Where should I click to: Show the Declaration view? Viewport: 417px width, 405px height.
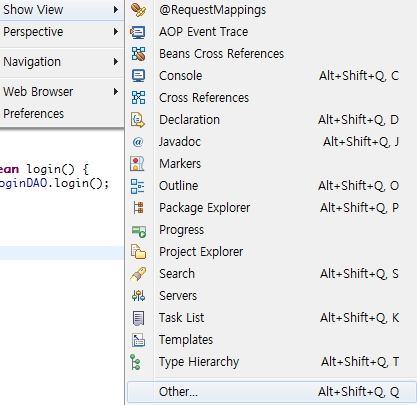coord(272,120)
